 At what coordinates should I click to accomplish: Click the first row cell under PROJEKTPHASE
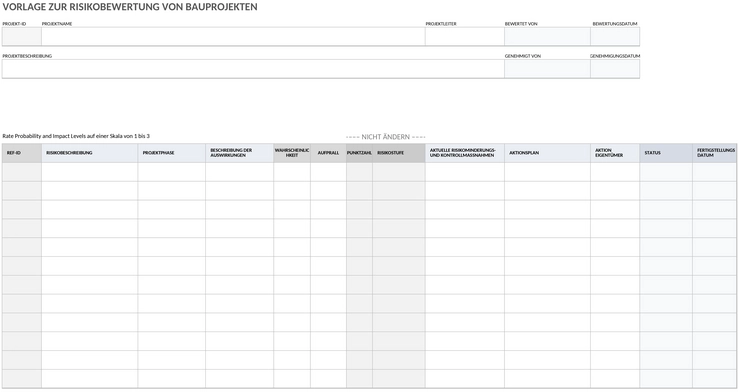172,172
